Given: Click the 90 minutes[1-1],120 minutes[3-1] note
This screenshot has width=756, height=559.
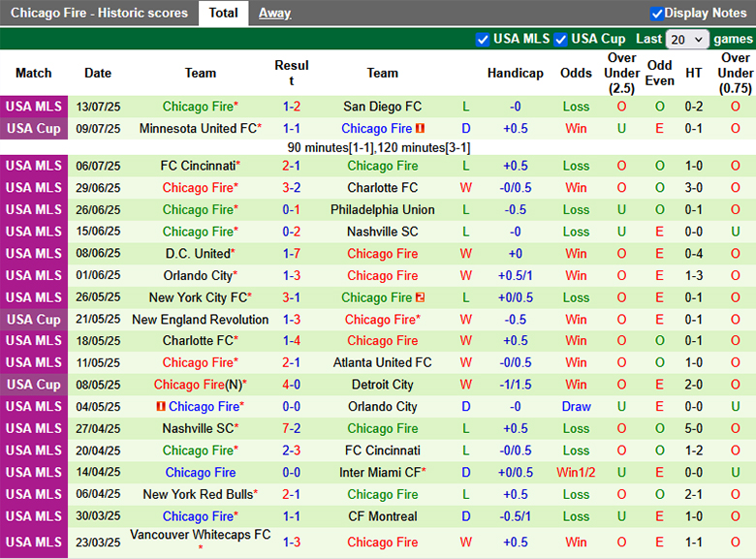Looking at the screenshot, I should point(378,147).
